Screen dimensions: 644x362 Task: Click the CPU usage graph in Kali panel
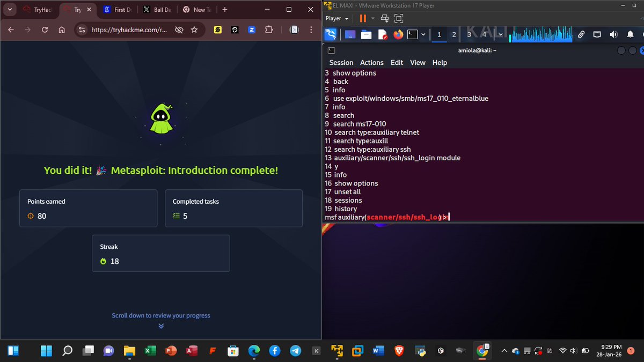[x=541, y=34]
